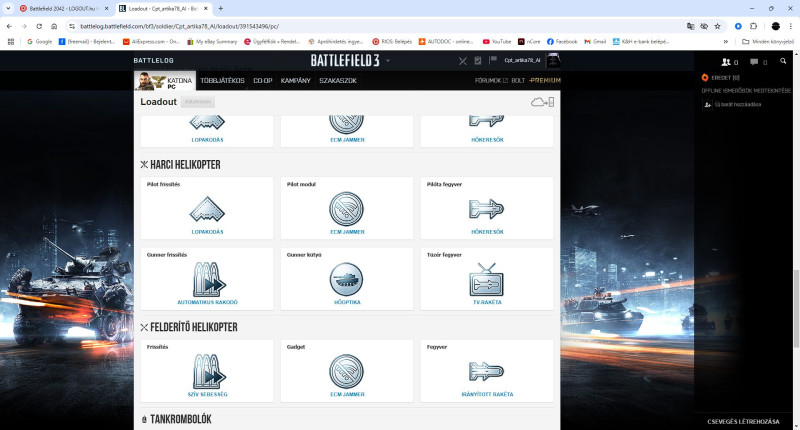Image resolution: width=800 pixels, height=430 pixels.
Task: Click the Fórumok link
Action: click(491, 81)
